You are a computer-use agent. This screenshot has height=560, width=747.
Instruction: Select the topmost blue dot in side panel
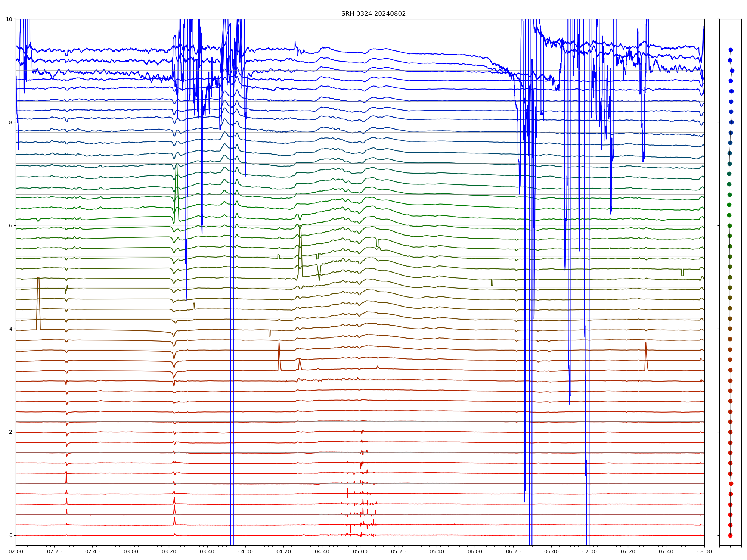731,50
